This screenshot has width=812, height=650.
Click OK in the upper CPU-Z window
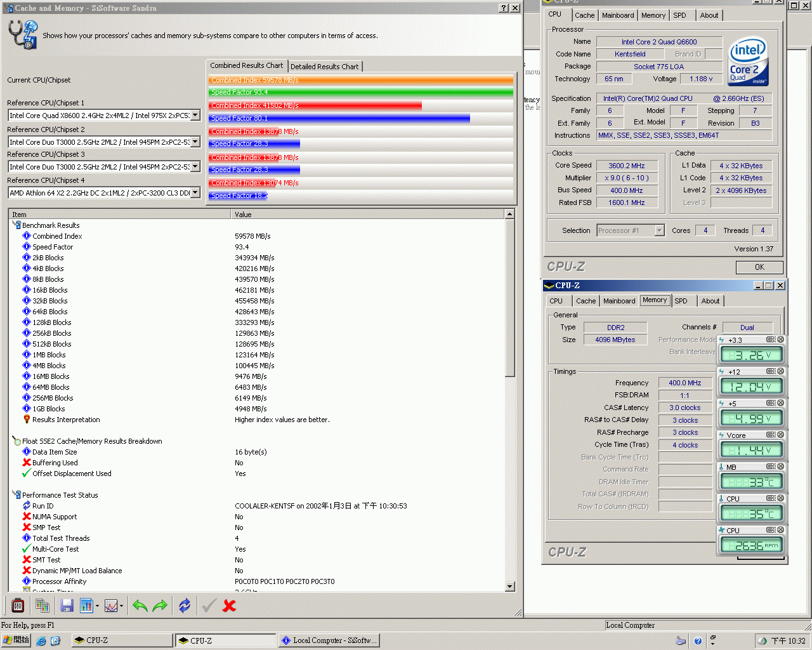759,267
